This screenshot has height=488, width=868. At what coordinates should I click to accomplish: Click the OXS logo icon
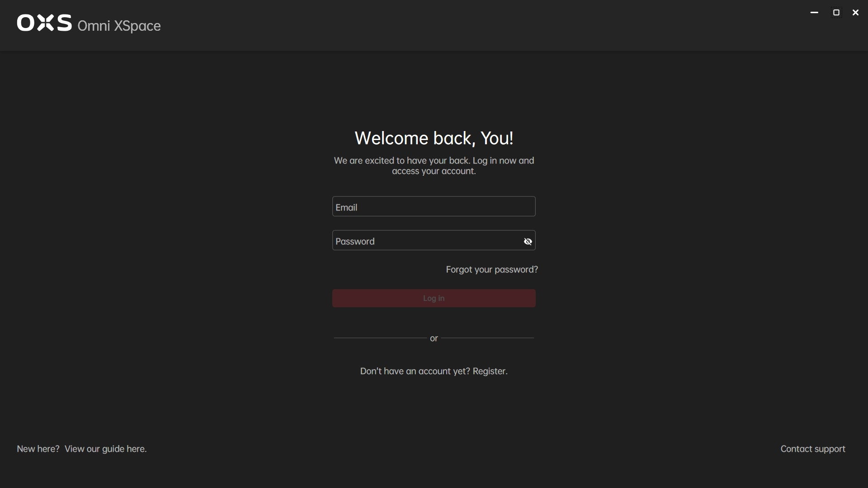(x=44, y=23)
